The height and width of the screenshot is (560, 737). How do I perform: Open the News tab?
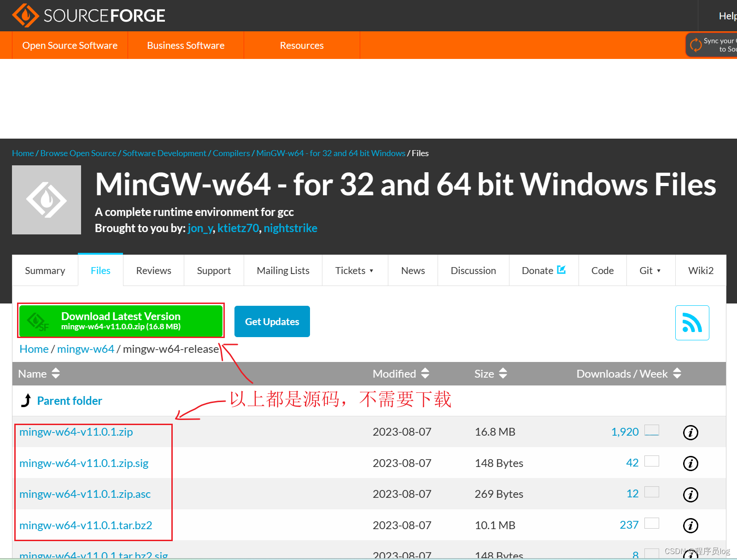pos(413,270)
